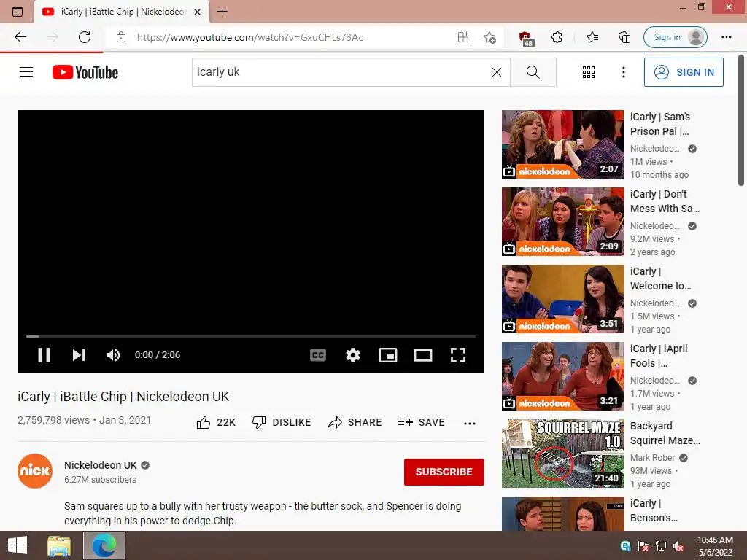Click the browser address bar URL
The width and height of the screenshot is (747, 560).
[x=250, y=37]
